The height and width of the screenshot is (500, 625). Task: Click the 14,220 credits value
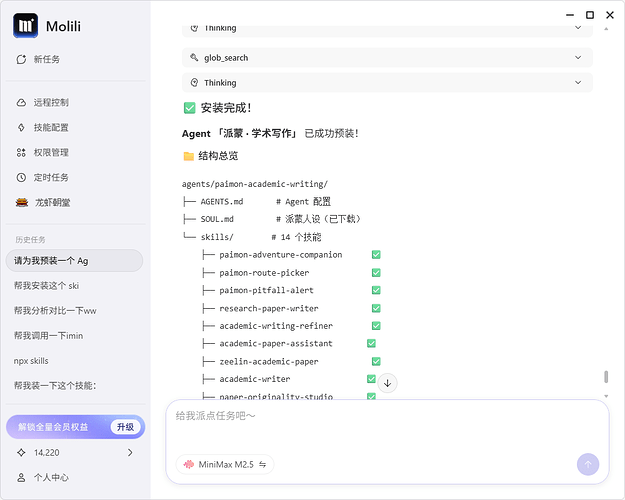pyautogui.click(x=47, y=453)
